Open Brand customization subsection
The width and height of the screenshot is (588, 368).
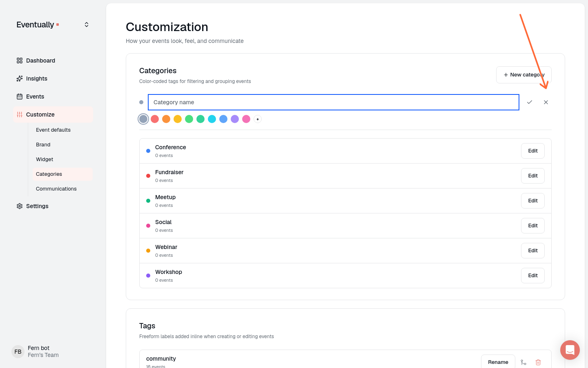[62, 145]
